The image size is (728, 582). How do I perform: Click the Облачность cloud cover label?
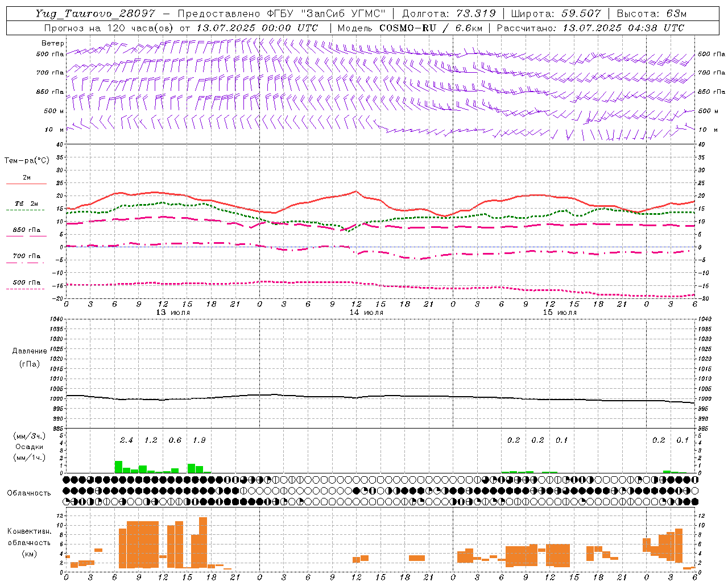coord(29,493)
